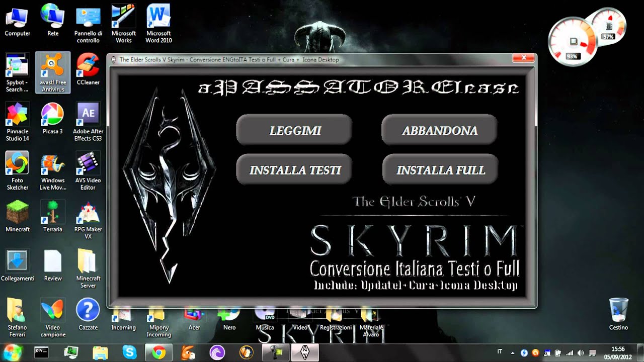Launch Picasa 3 shortcut
This screenshot has height=362, width=644.
(53, 119)
